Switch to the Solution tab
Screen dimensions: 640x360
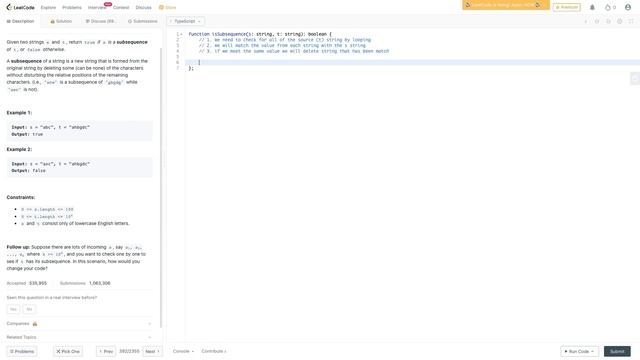tap(61, 21)
